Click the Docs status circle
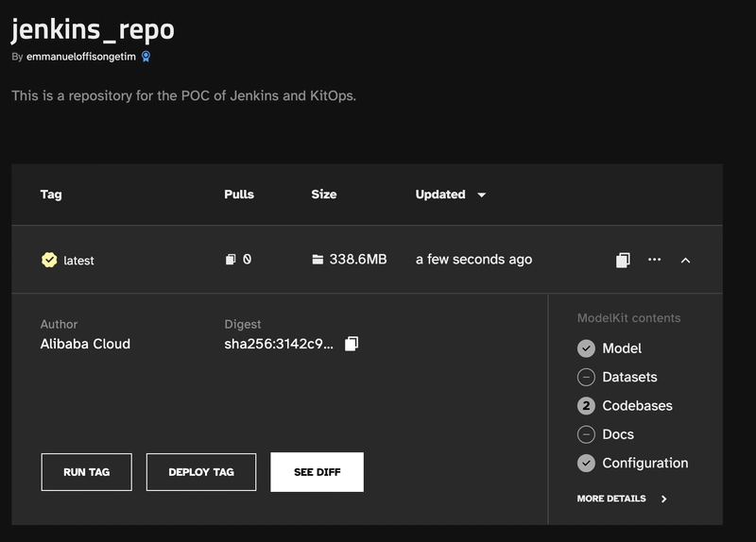756x542 pixels. point(586,434)
